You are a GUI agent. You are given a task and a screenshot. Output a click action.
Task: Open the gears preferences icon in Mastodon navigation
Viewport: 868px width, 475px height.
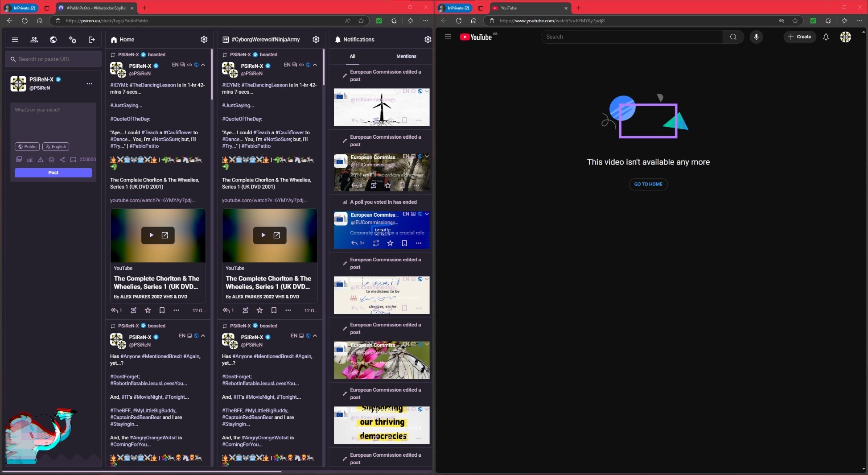73,40
